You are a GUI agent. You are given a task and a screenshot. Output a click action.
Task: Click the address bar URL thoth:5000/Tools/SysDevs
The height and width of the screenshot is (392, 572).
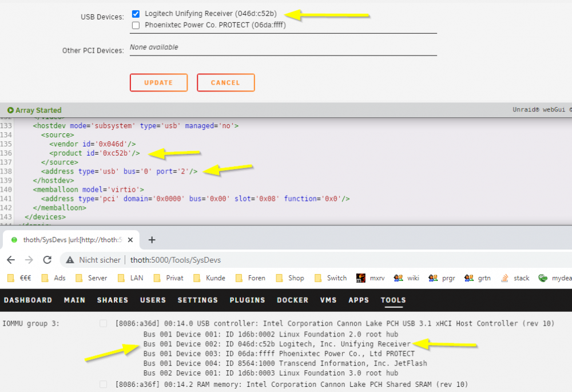click(176, 260)
